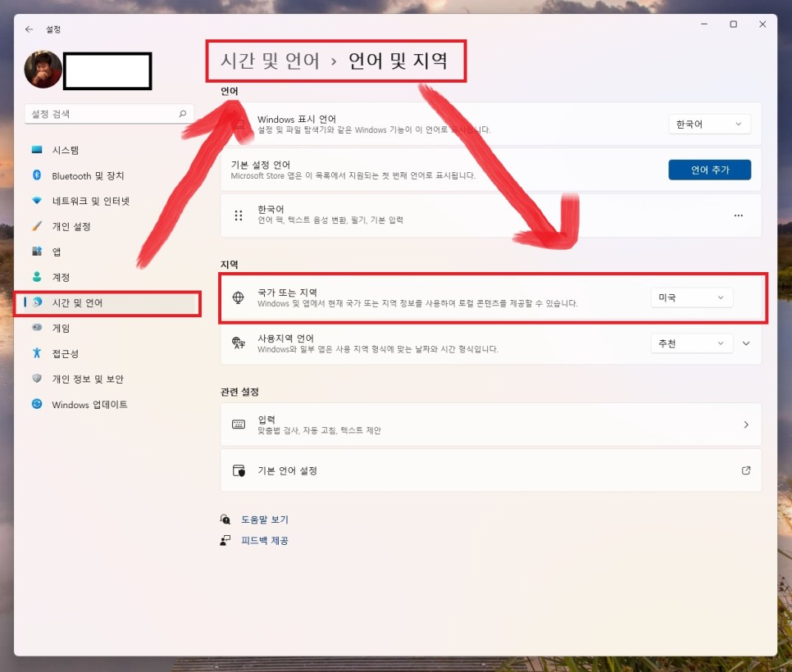Click the 개인 정보 및 보안 sidebar item

(x=108, y=379)
